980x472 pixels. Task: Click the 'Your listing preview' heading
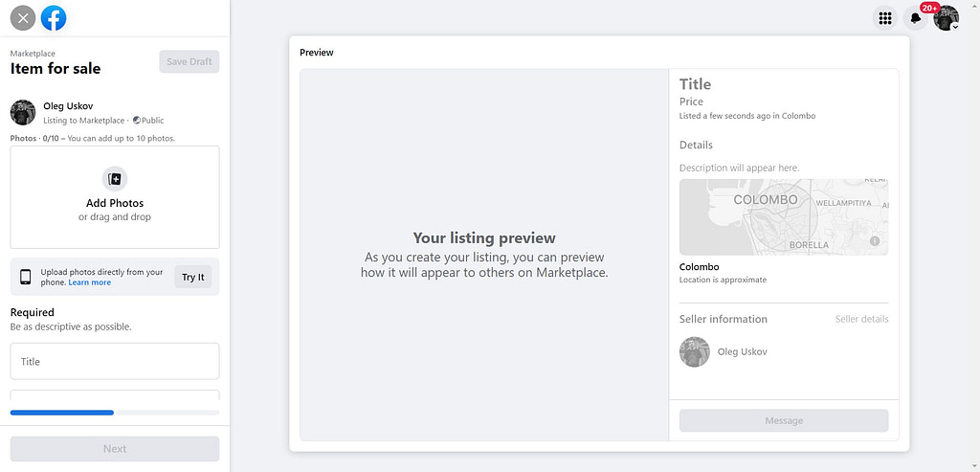484,238
